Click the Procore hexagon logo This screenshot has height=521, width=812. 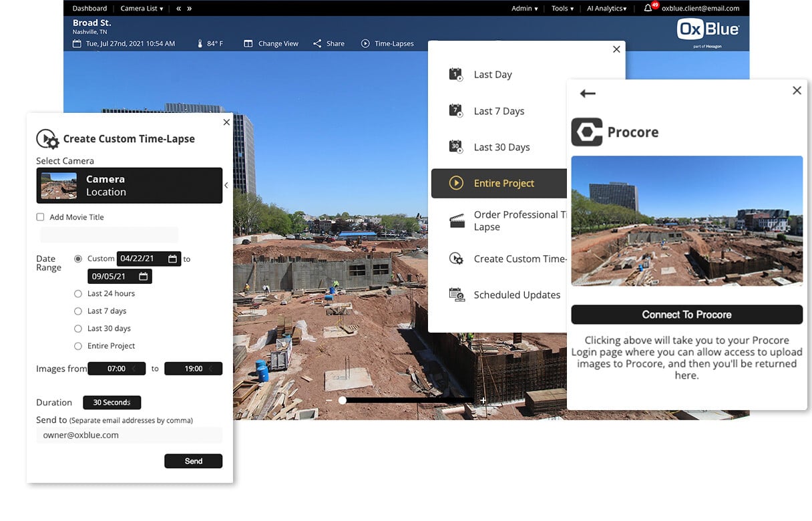[x=587, y=132]
